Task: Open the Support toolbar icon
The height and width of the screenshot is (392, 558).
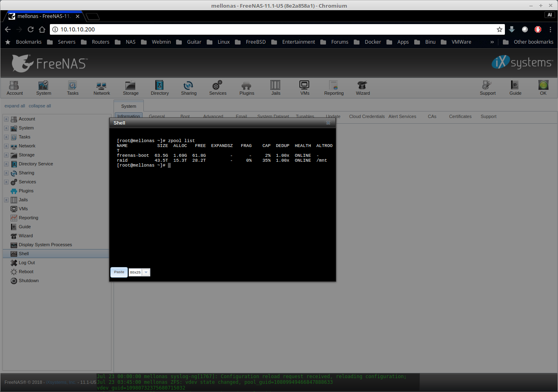Action: (487, 88)
